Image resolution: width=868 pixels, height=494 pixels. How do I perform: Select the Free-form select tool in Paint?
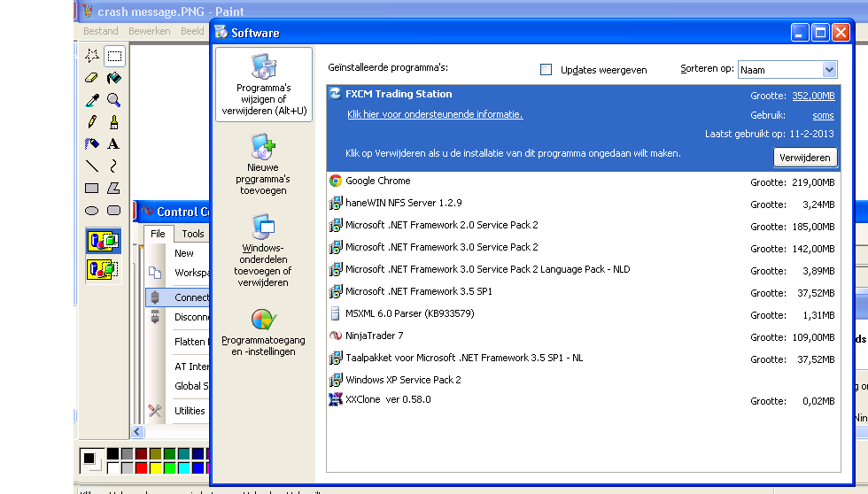point(92,56)
